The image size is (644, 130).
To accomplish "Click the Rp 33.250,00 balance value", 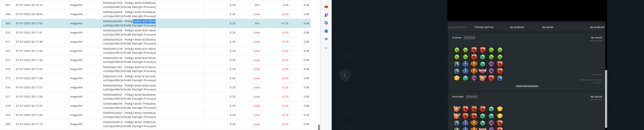I will tap(517, 27).
